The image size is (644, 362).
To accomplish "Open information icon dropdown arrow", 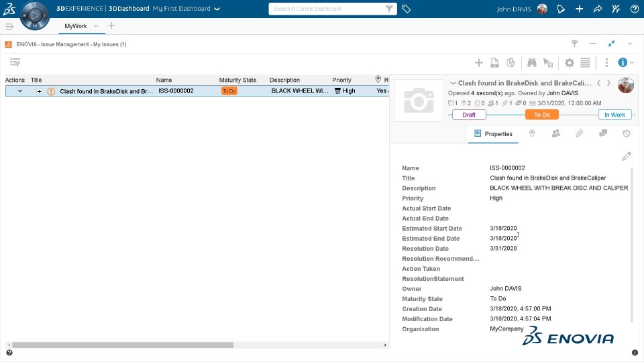I will point(632,63).
